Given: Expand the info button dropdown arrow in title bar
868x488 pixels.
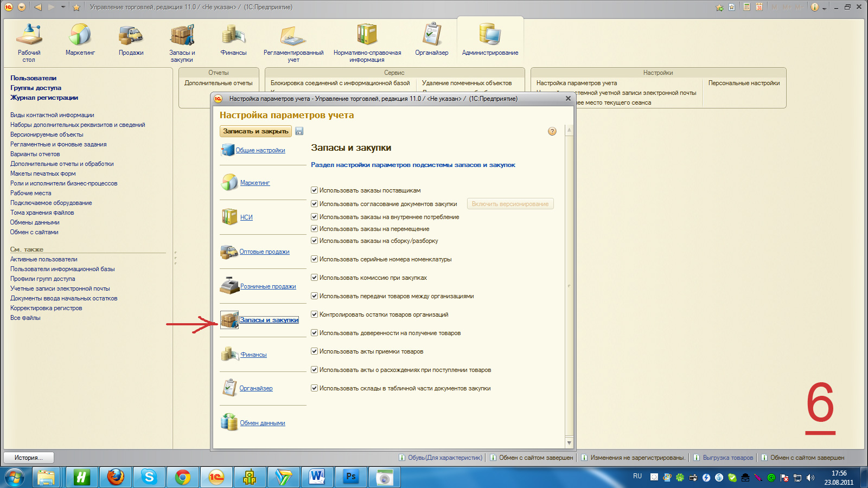Looking at the screenshot, I should [x=824, y=8].
